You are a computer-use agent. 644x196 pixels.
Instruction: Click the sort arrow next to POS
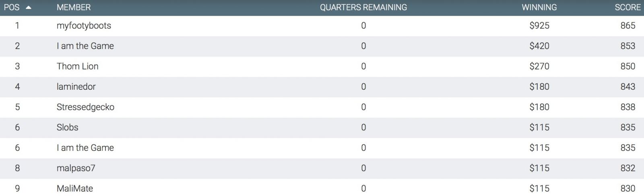[28, 8]
